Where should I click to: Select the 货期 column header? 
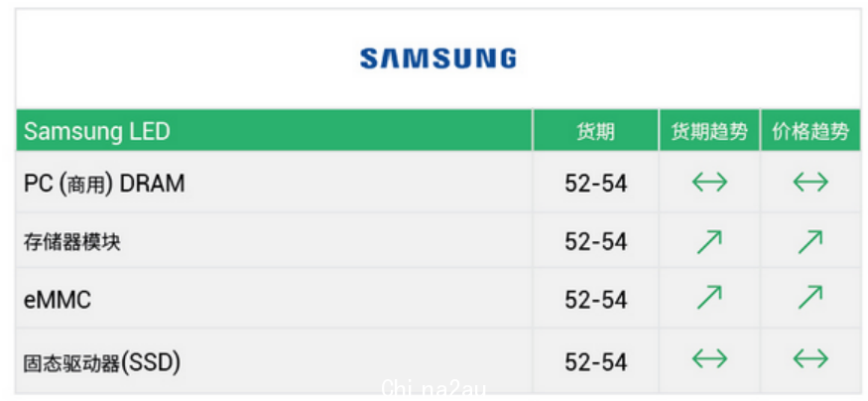coord(595,131)
